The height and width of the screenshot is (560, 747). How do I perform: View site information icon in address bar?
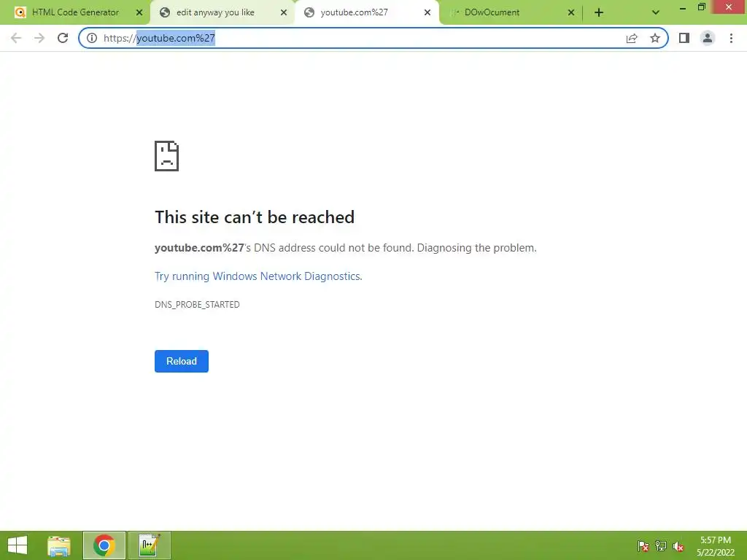(92, 38)
